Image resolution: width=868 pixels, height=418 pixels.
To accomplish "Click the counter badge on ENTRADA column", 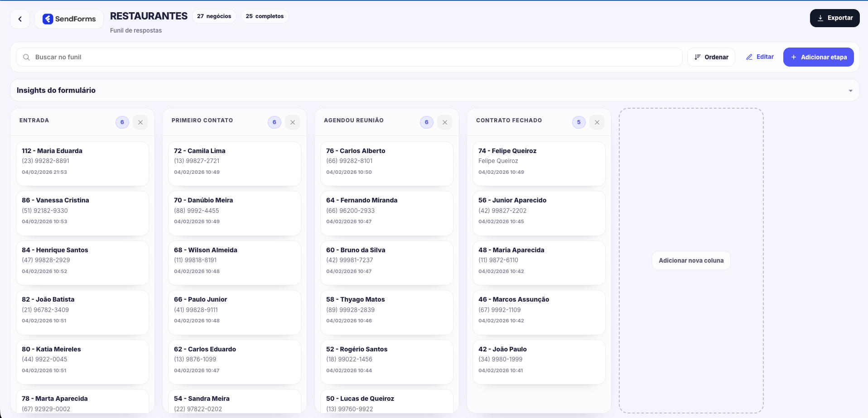I will click(x=122, y=122).
